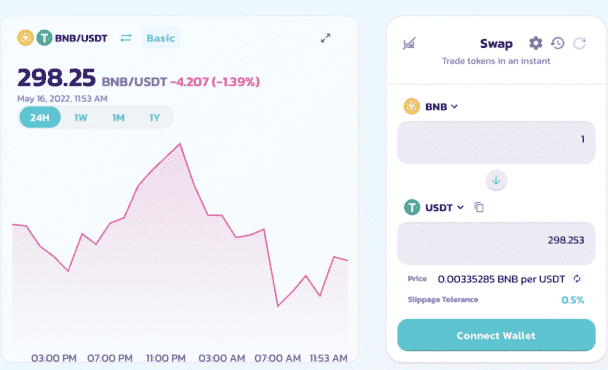Image resolution: width=608 pixels, height=370 pixels.
Task: Click the Slippage Tolerance label
Action: [x=443, y=299]
